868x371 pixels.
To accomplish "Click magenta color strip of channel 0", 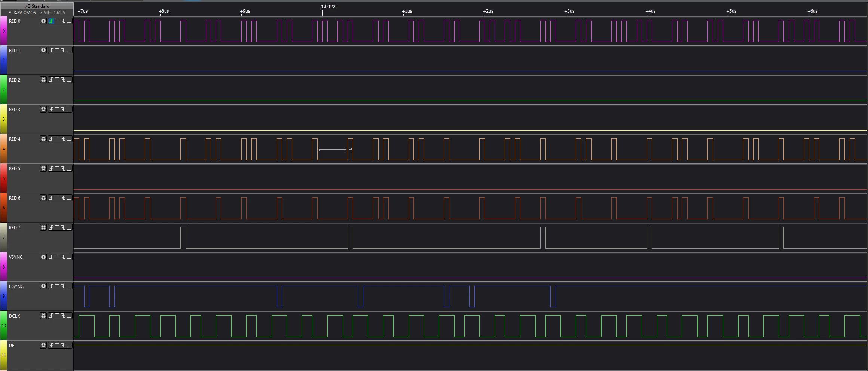I will [4, 31].
